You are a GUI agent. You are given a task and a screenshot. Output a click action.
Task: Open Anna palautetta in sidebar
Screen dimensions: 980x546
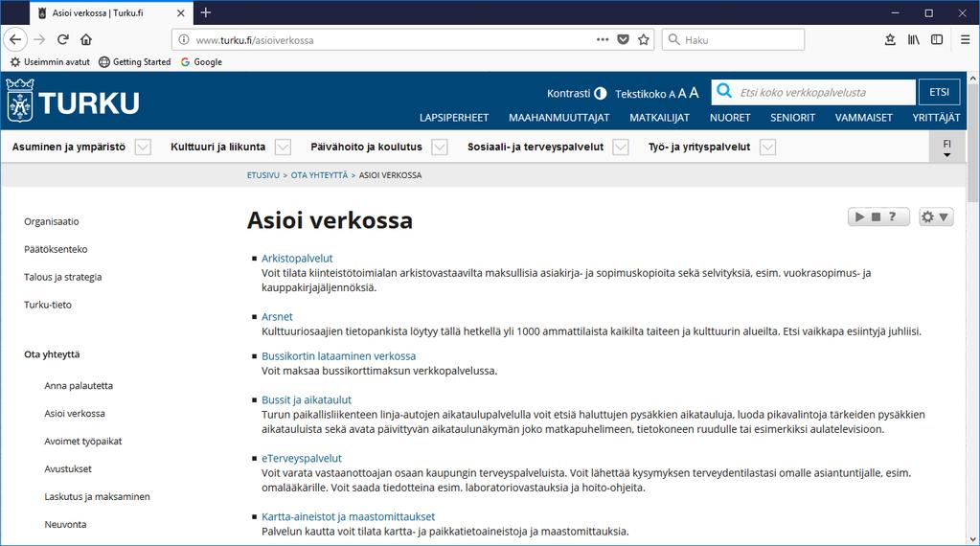pyautogui.click(x=79, y=385)
